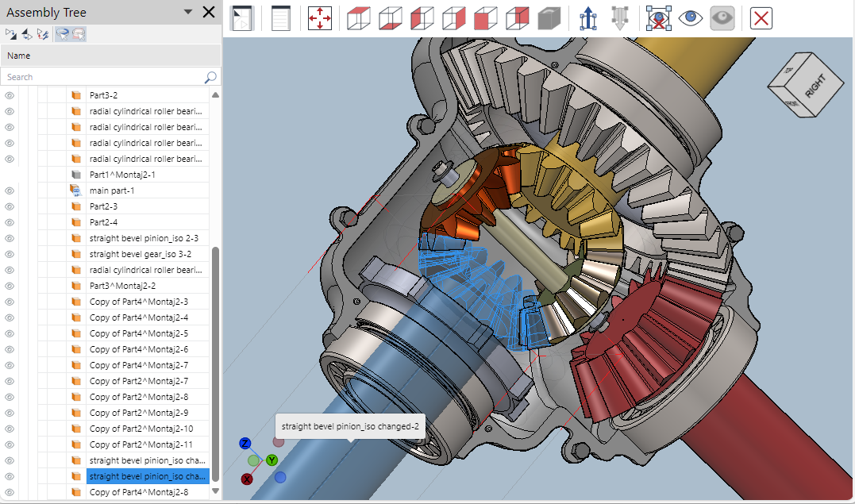Hide straight bevel pinion_iso 2-3 via eye icon
Image resolution: width=855 pixels, height=504 pixels.
pos(10,238)
